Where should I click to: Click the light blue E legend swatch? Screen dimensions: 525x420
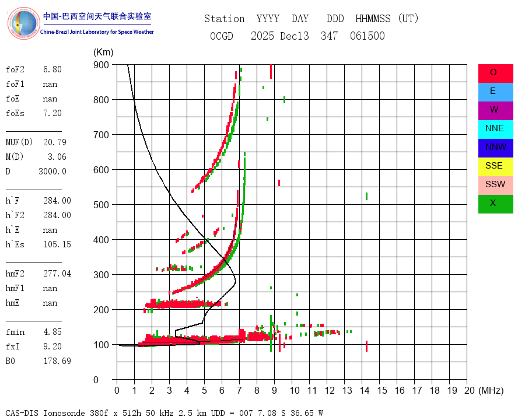[495, 92]
